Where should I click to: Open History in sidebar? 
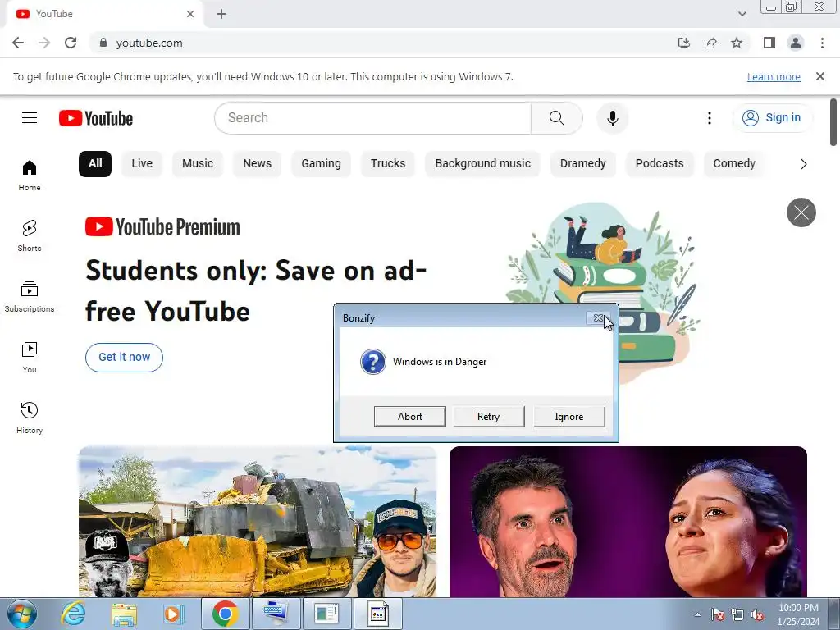tap(30, 418)
